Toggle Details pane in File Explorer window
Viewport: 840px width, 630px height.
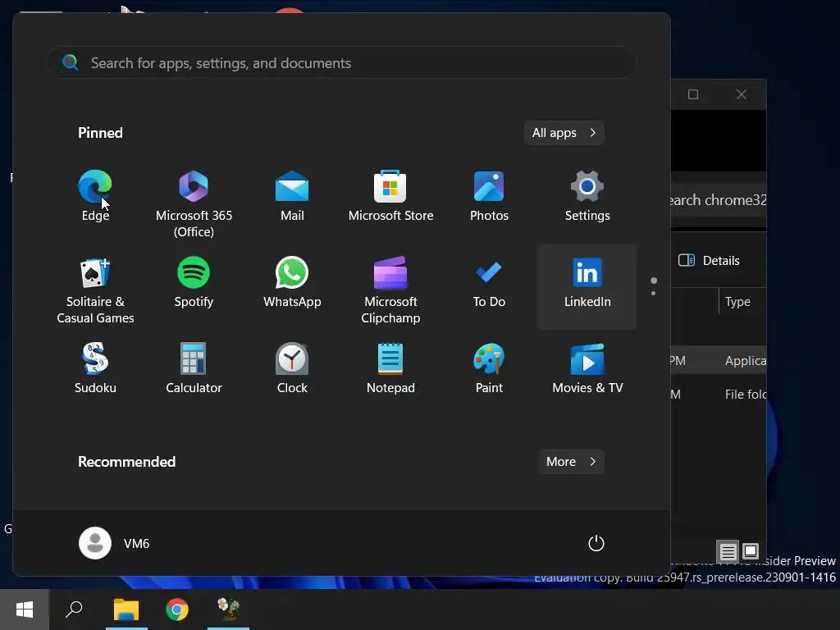(709, 260)
